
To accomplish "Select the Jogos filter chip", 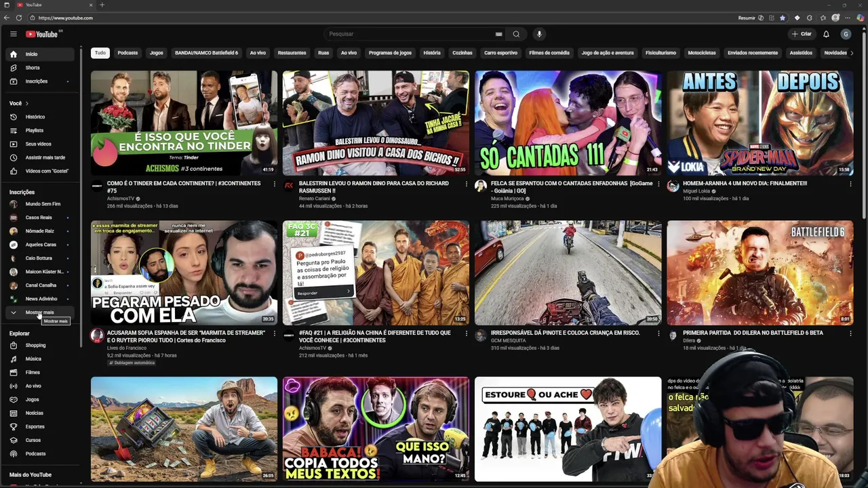I will (x=157, y=53).
